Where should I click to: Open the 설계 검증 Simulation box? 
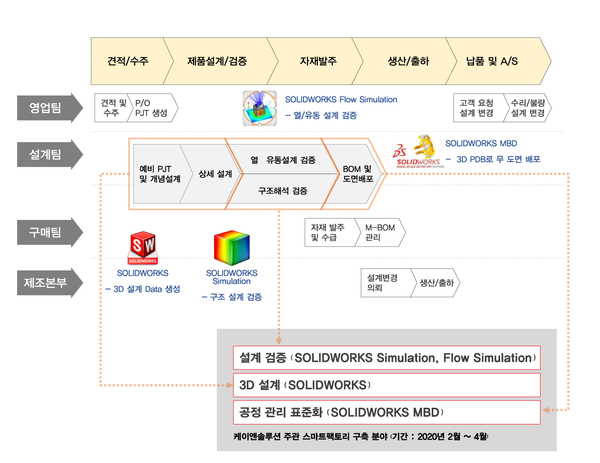[x=388, y=357]
